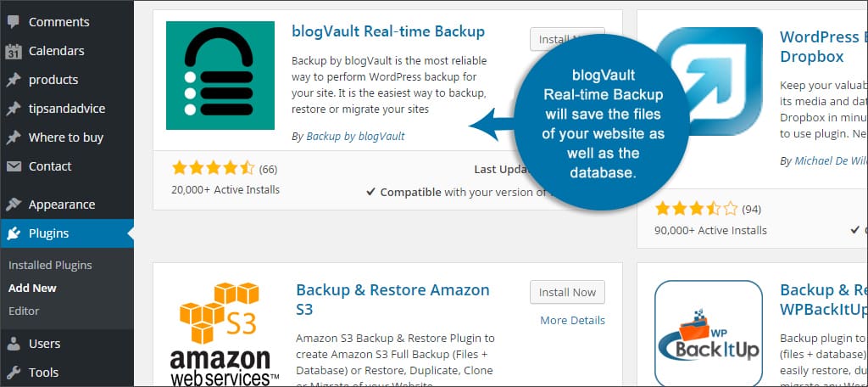Image resolution: width=868 pixels, height=387 pixels.
Task: Install the Backup & Restore Amazon S3 plugin
Action: (x=567, y=292)
